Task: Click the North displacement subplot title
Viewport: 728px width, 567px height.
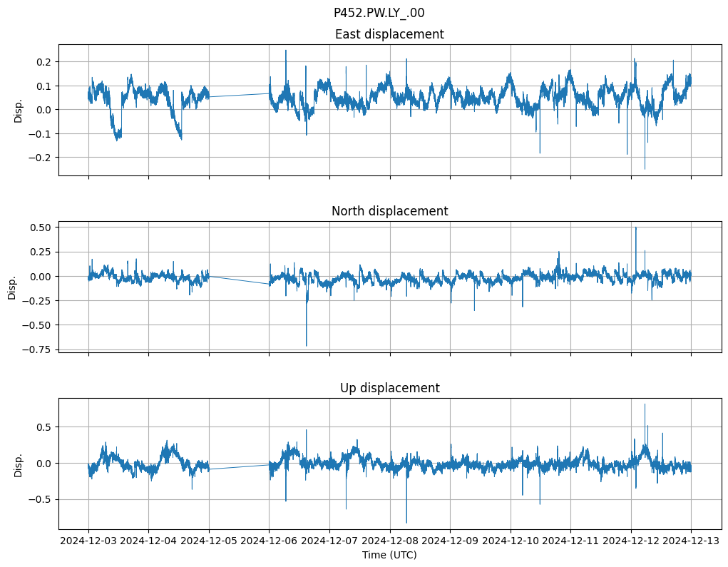Action: (x=389, y=211)
